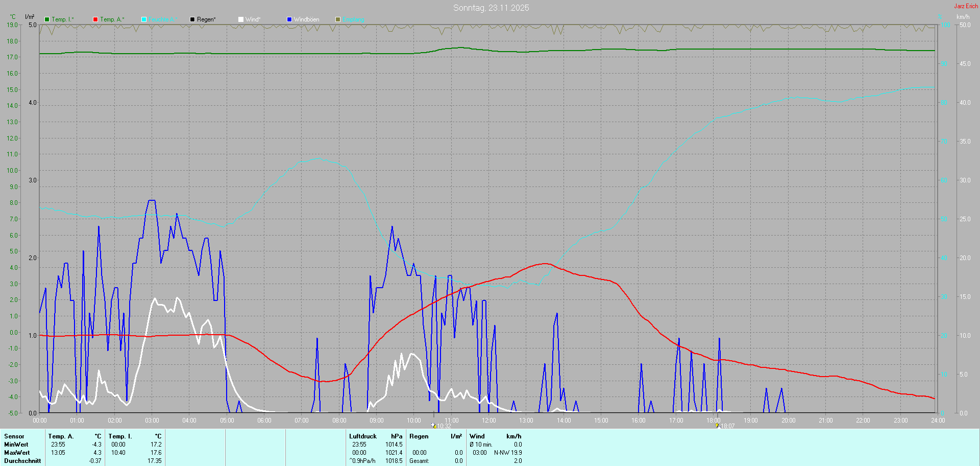
Task: Click the Regen legend label
Action: pyautogui.click(x=206, y=19)
